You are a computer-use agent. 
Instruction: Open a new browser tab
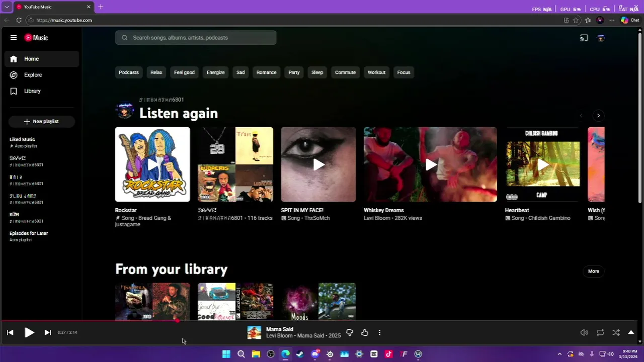(101, 7)
